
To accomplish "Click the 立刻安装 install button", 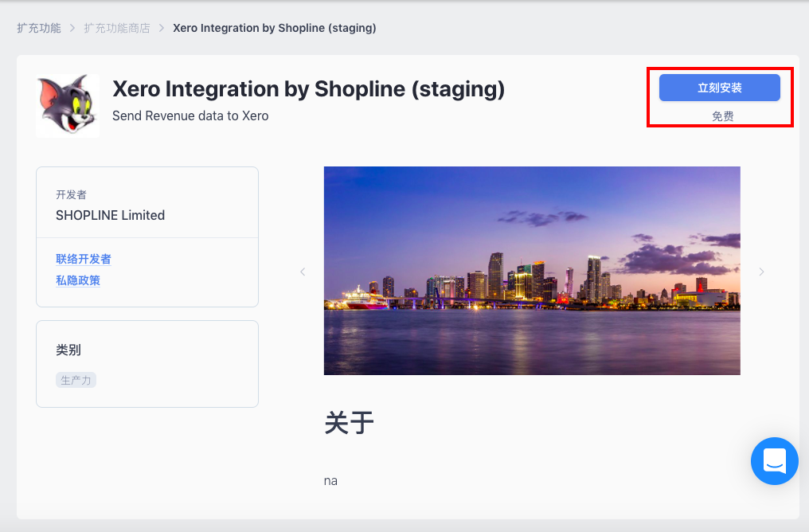I will (x=719, y=88).
